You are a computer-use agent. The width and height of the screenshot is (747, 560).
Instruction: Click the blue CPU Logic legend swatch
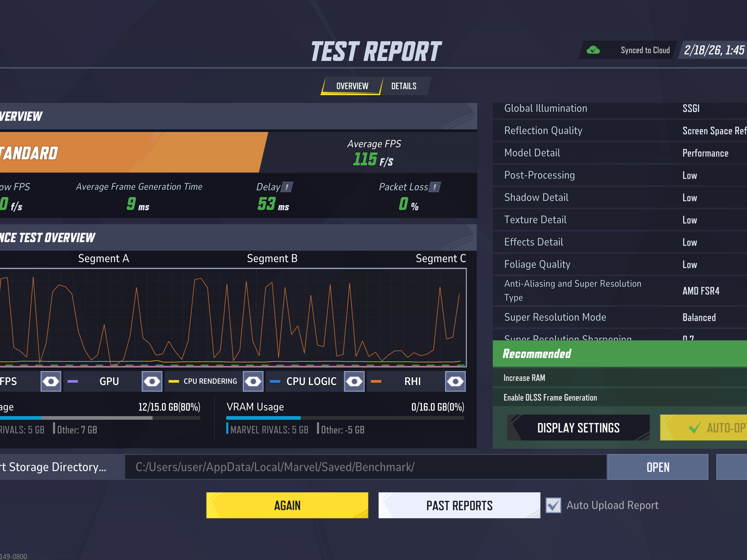(x=275, y=381)
